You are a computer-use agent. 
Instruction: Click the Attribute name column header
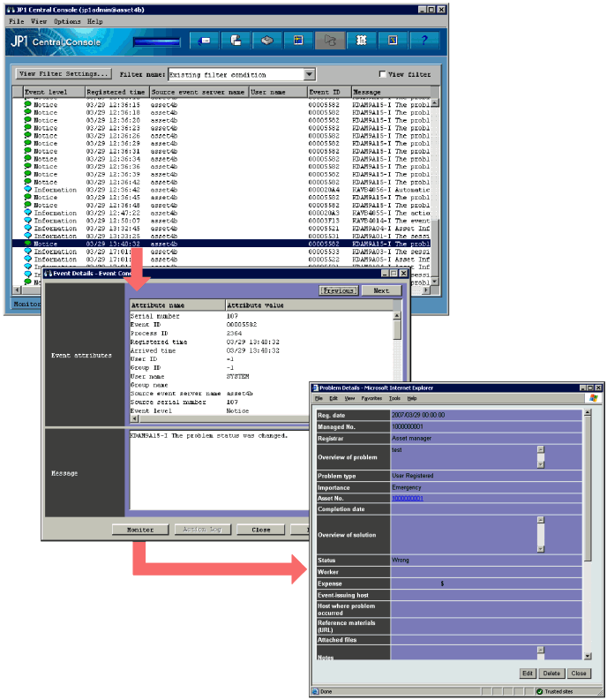coord(177,305)
